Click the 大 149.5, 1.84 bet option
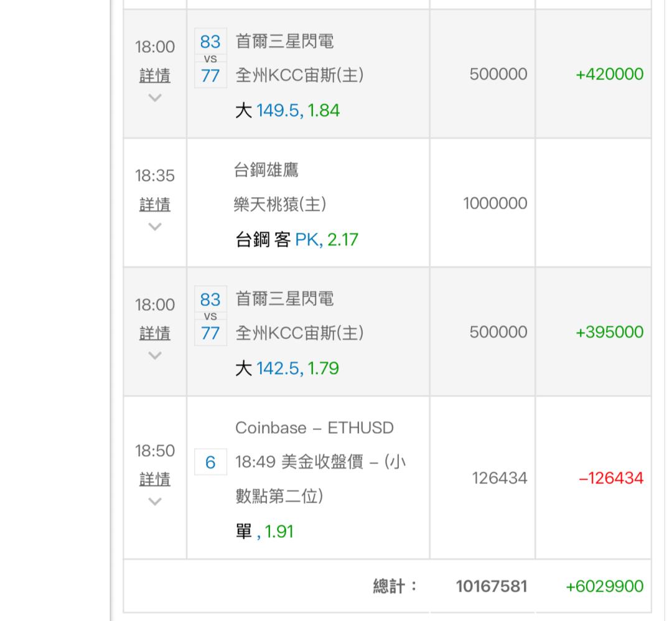 click(287, 111)
